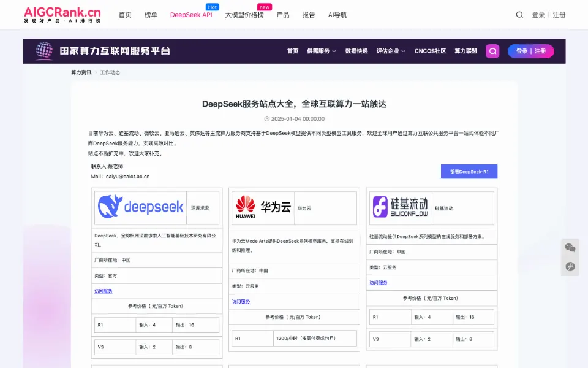Click 1200/小时 price cell in 华为云 card
The width and height of the screenshot is (588, 368).
point(315,339)
